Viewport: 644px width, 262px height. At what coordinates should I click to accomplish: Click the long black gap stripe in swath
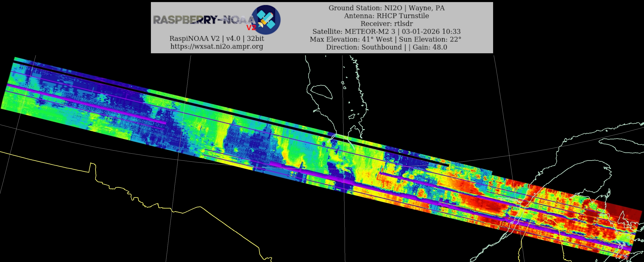(x=225, y=112)
